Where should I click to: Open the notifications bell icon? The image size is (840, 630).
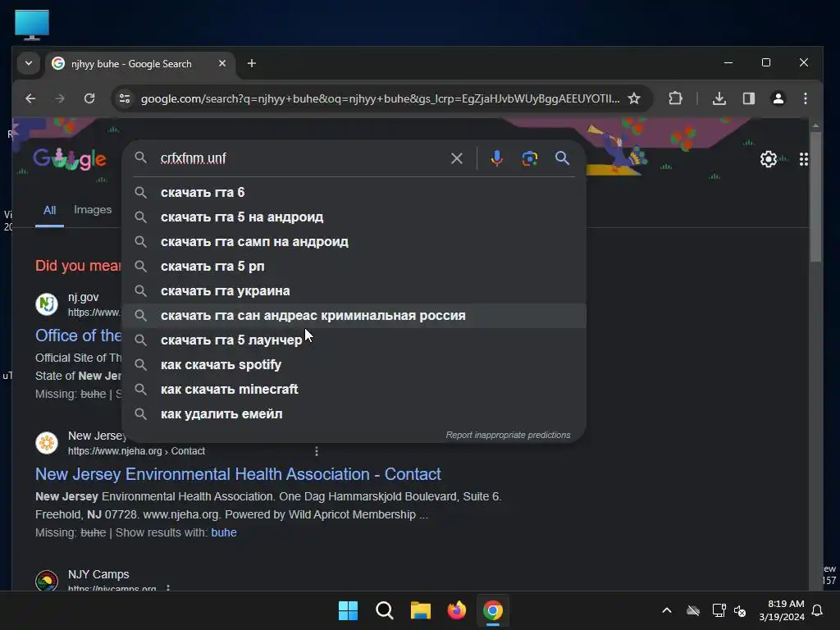pos(818,610)
